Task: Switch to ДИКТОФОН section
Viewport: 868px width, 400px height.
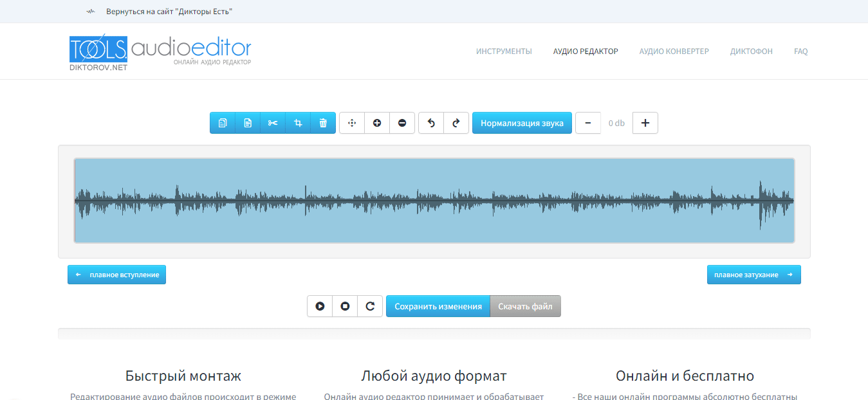Action: [751, 51]
